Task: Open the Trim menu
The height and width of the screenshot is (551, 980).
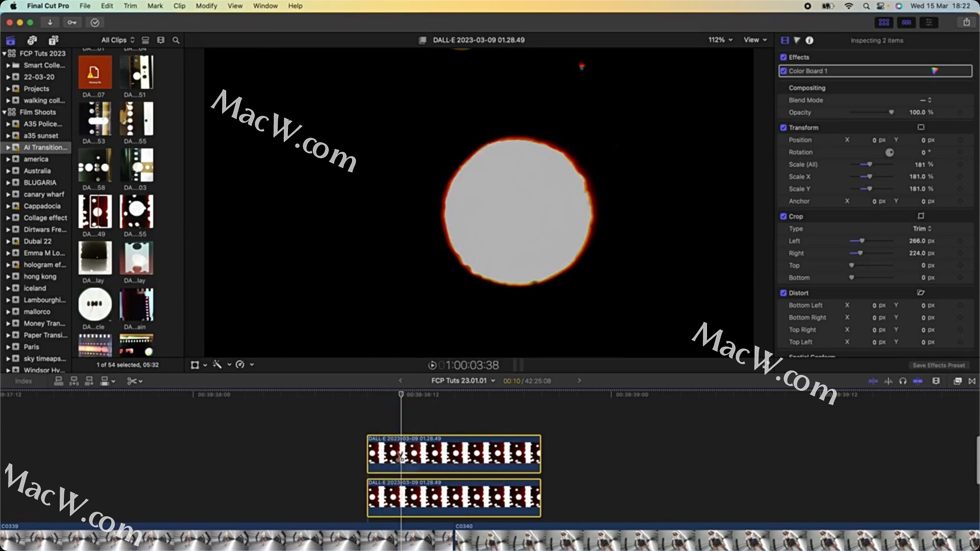Action: click(130, 6)
